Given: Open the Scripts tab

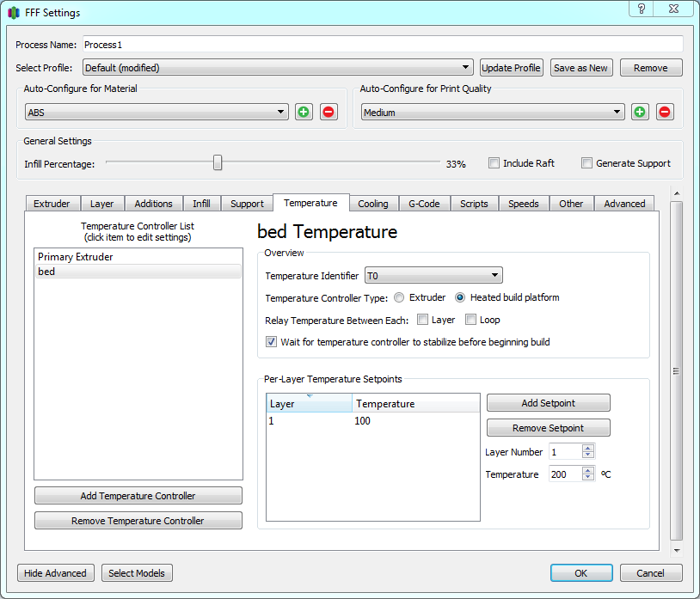Looking at the screenshot, I should point(474,204).
